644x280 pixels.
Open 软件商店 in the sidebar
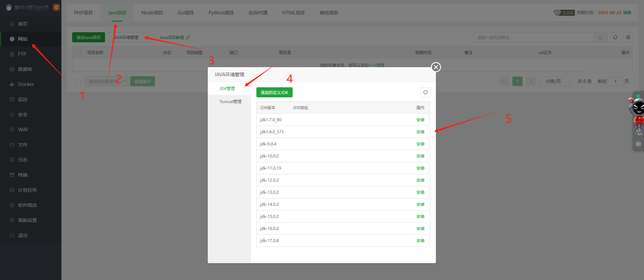tap(27, 205)
